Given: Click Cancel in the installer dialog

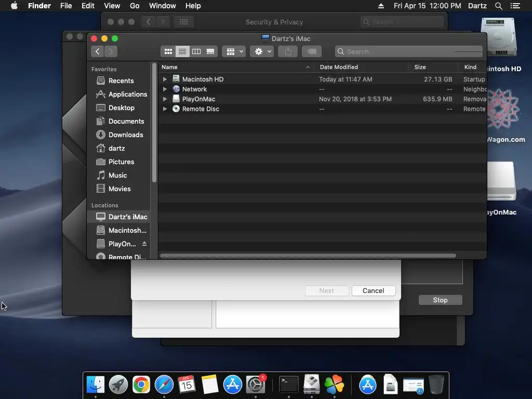Looking at the screenshot, I should [x=374, y=291].
